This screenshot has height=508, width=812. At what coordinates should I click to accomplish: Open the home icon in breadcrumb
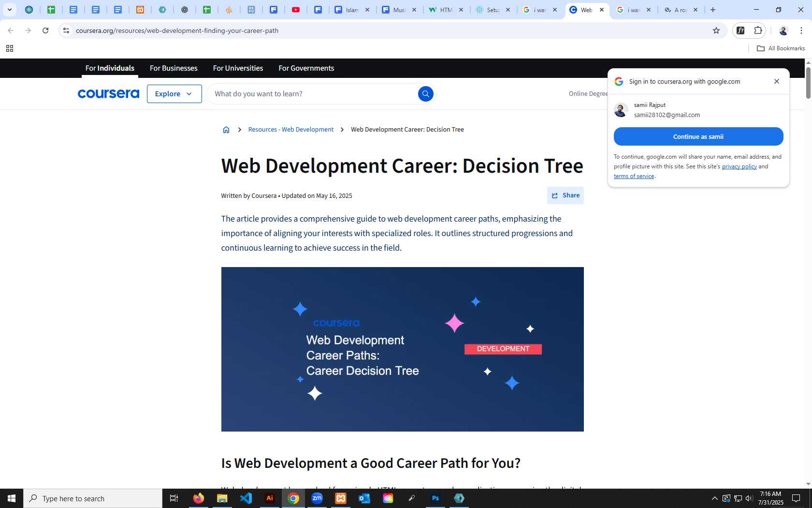click(226, 130)
